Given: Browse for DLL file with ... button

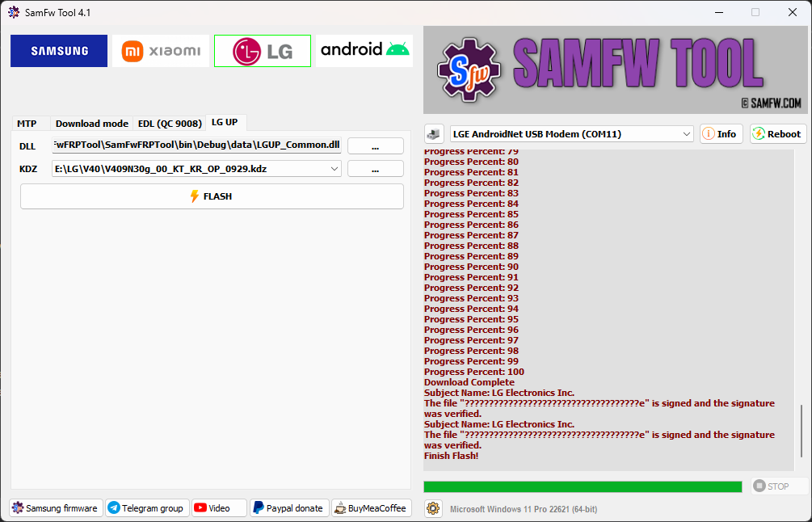Looking at the screenshot, I should (x=376, y=145).
